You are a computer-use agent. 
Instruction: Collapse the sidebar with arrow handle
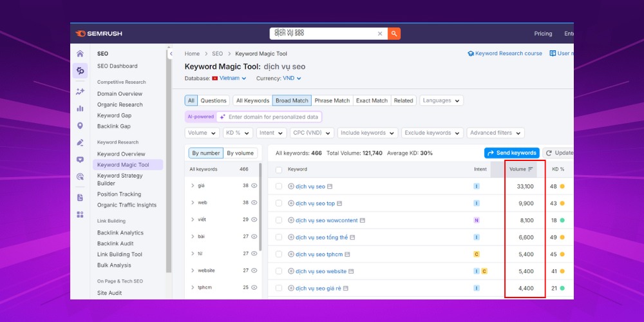(x=171, y=54)
